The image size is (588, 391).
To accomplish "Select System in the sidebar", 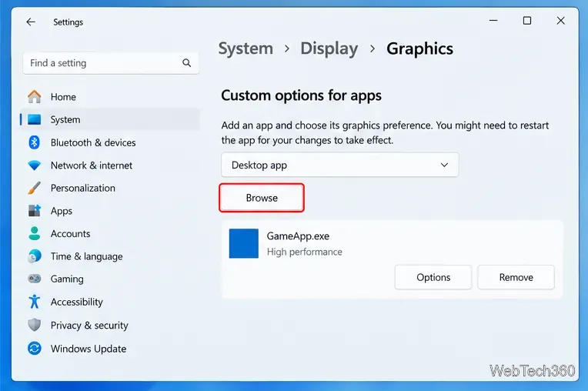I will (x=110, y=119).
